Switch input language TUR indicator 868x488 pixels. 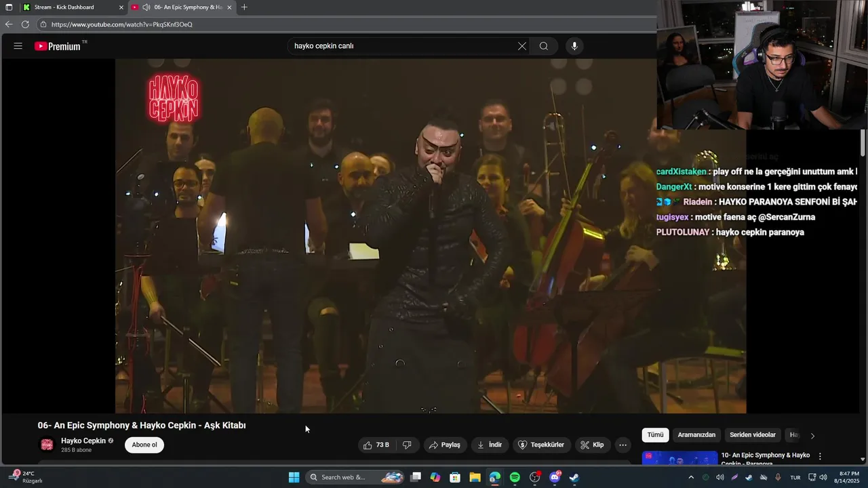(x=795, y=477)
